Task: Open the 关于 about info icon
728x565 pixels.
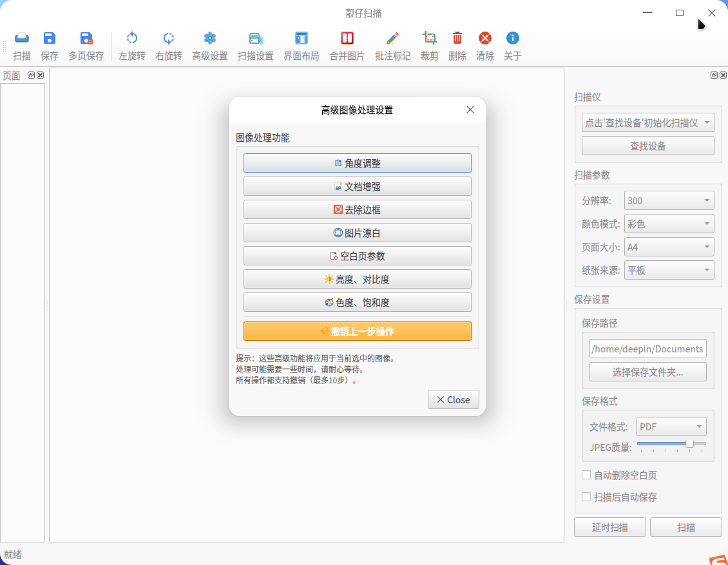Action: (513, 38)
